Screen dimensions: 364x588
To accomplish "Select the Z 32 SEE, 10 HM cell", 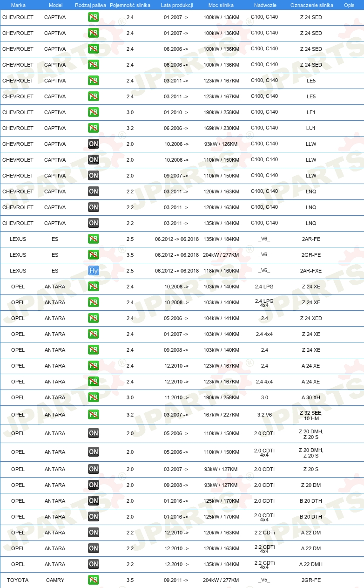I will point(311,415).
